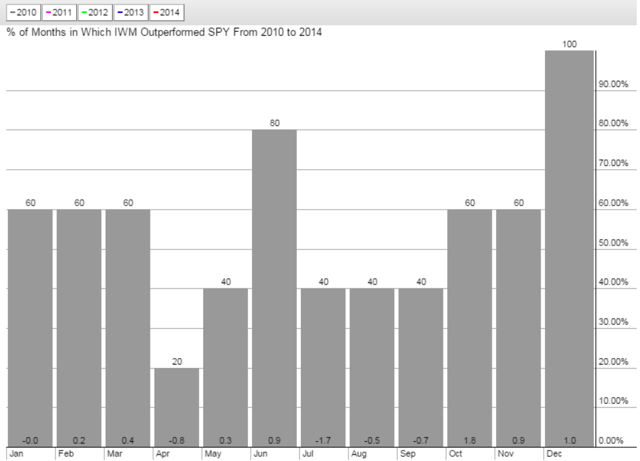640x461 pixels.
Task: Click the 90.00% axis label
Action: [x=613, y=84]
